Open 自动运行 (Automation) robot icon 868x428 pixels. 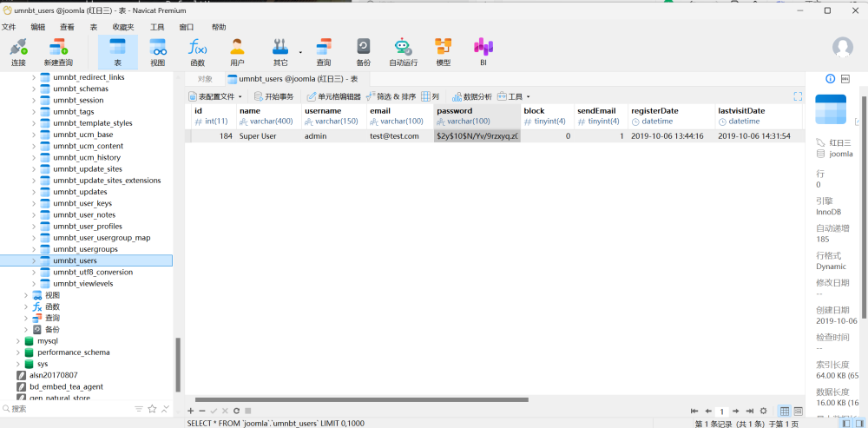click(x=403, y=51)
